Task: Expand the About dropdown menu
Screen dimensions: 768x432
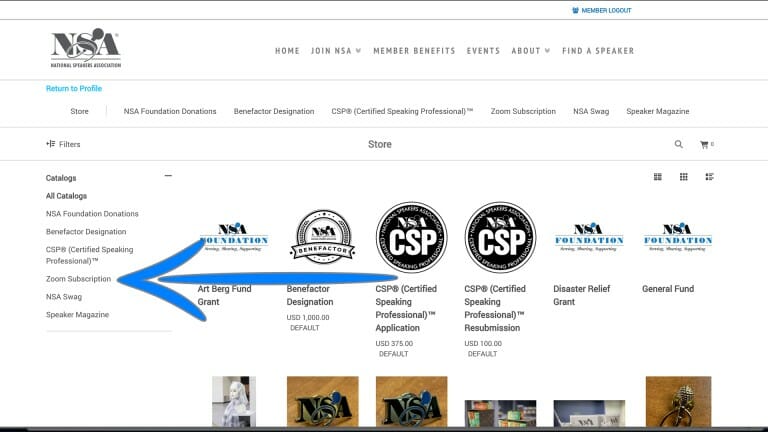Action: tap(530, 51)
